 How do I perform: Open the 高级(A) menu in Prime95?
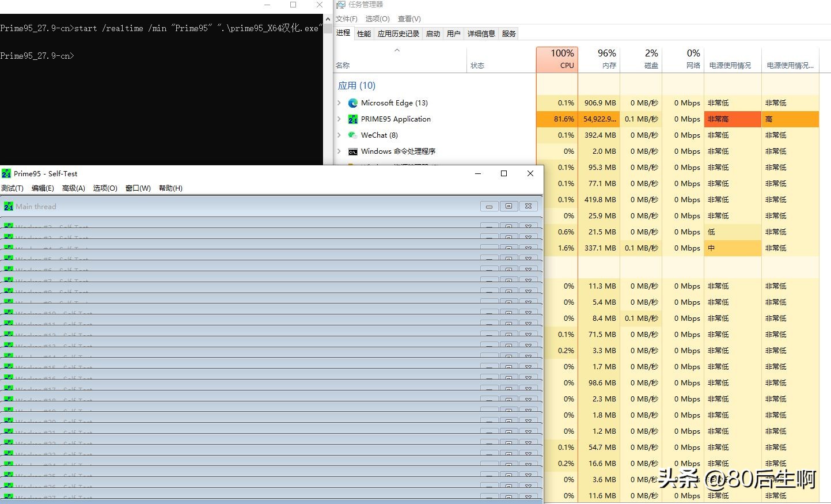pos(73,188)
